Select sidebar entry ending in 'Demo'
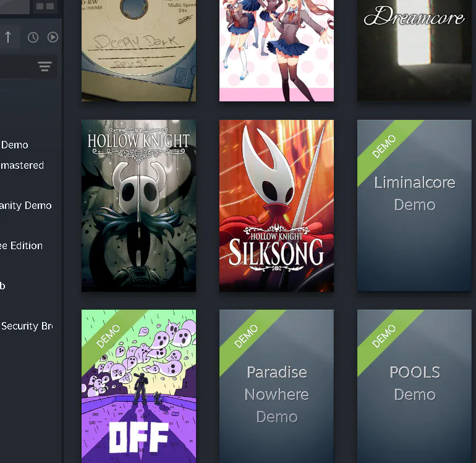Screen dimensions: 476x463 tap(15, 145)
